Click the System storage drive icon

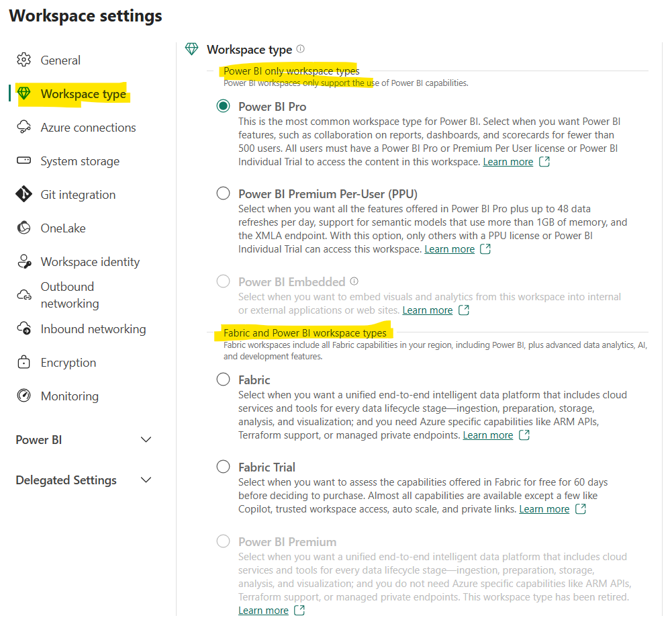point(24,161)
